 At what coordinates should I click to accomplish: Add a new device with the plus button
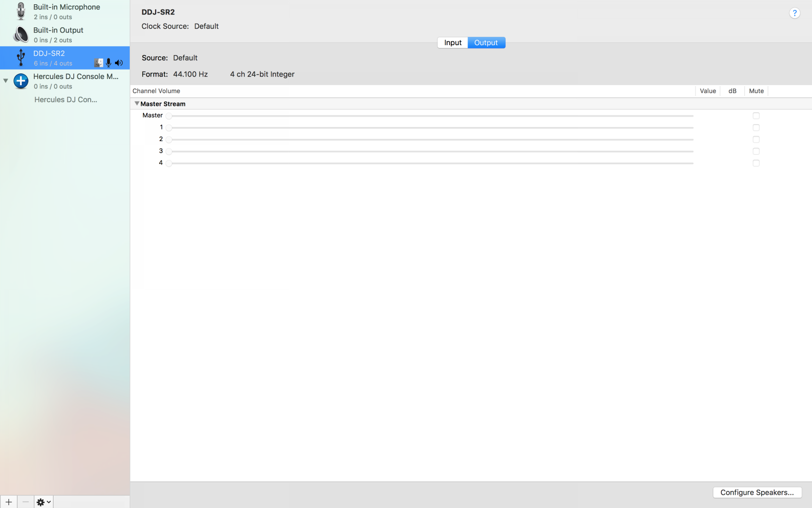point(8,502)
